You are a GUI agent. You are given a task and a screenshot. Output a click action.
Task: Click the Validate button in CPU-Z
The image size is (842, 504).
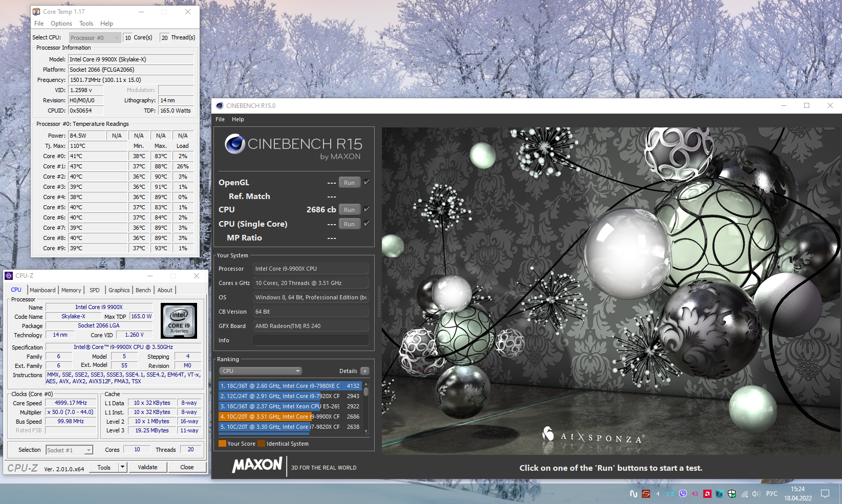point(147,467)
